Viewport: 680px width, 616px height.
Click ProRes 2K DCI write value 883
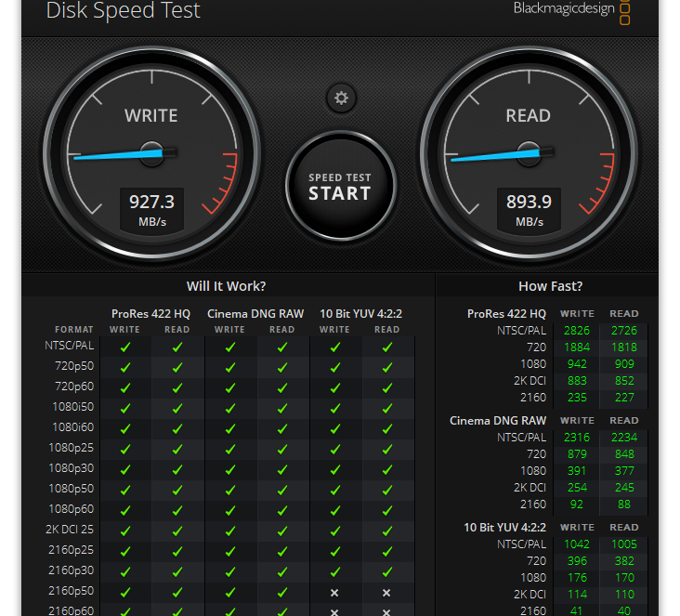(x=577, y=381)
